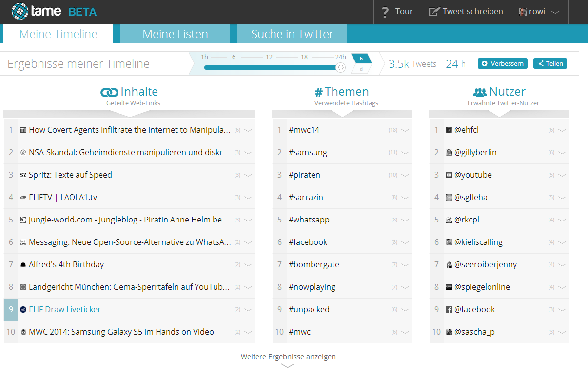Click the 24h mark on the time slider

tap(340, 57)
